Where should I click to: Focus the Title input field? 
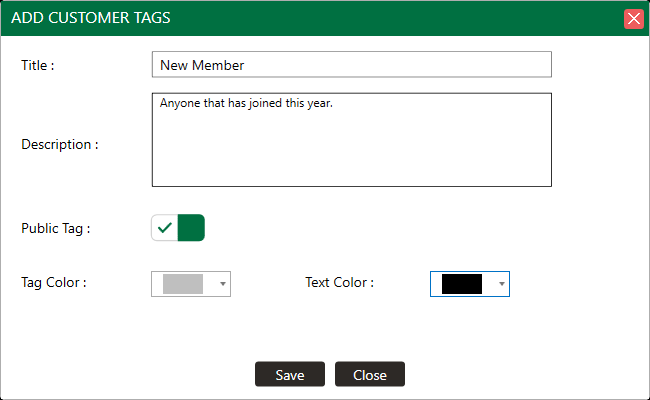352,65
